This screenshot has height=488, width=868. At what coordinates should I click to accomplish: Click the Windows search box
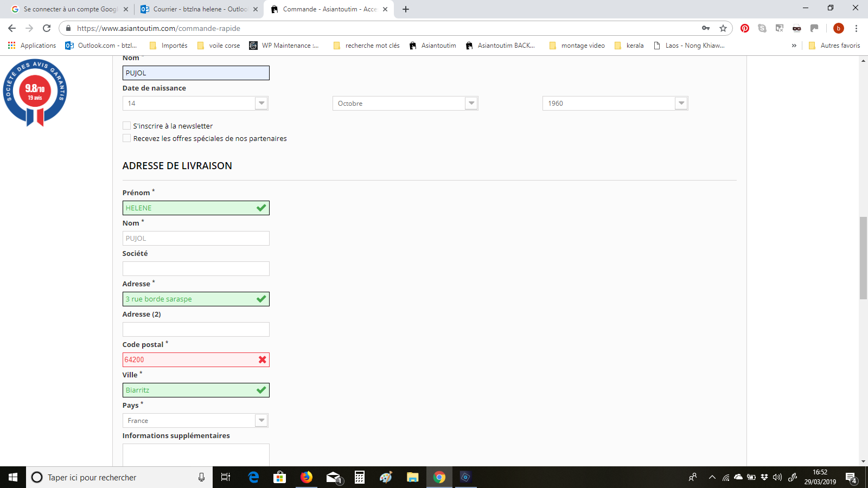(119, 477)
